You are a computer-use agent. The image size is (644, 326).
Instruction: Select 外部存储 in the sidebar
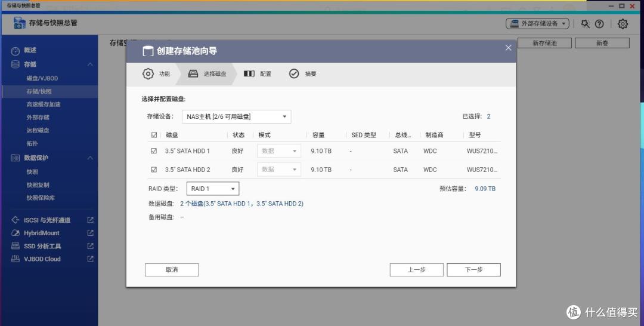(38, 118)
